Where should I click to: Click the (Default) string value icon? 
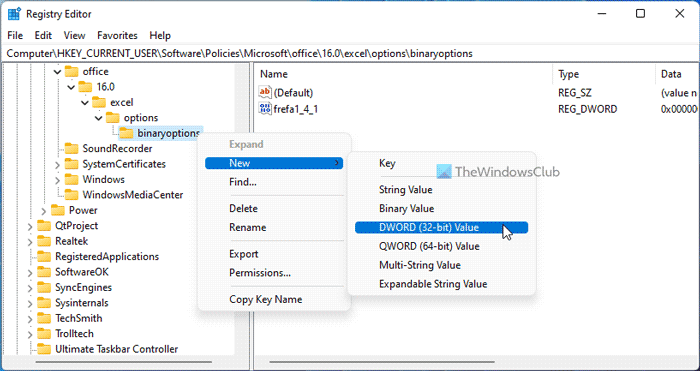[x=265, y=92]
